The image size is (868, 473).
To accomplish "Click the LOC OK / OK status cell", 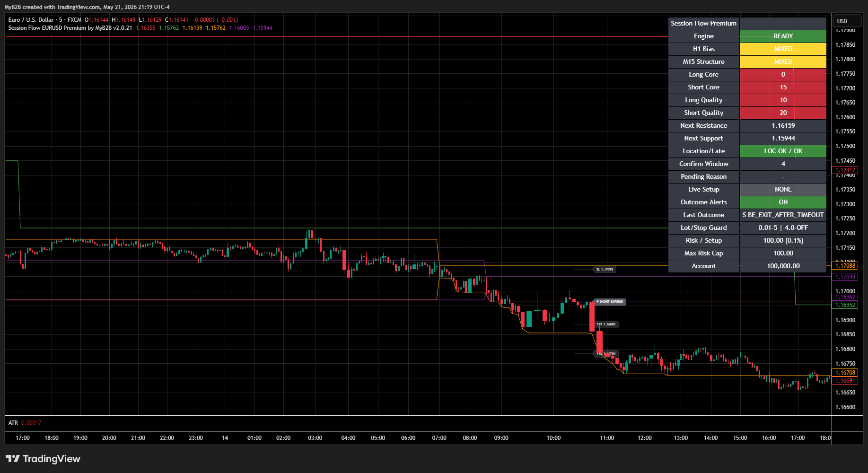I will (x=783, y=151).
